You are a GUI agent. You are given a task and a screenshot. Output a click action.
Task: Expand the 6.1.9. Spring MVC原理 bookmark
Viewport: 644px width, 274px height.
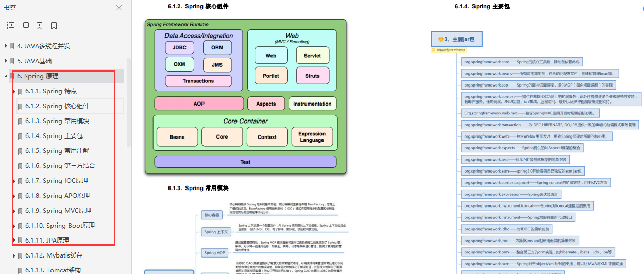click(x=14, y=211)
